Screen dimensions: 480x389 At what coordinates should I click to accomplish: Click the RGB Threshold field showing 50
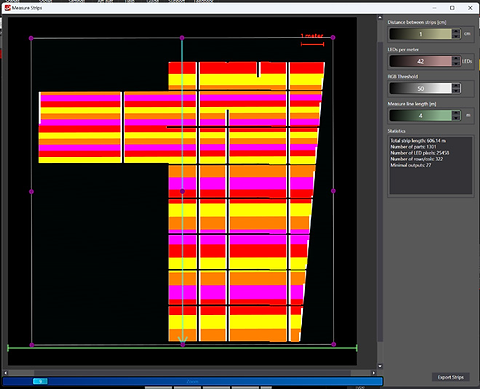click(421, 88)
